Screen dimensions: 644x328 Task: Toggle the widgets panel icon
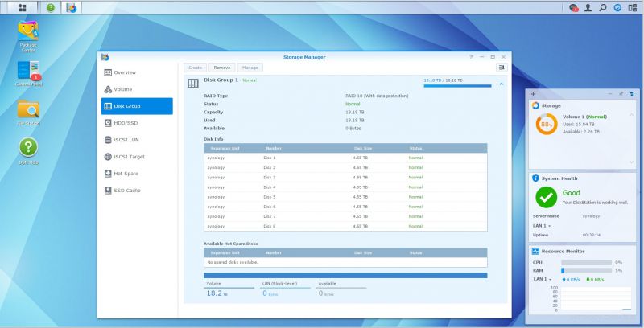(633, 8)
